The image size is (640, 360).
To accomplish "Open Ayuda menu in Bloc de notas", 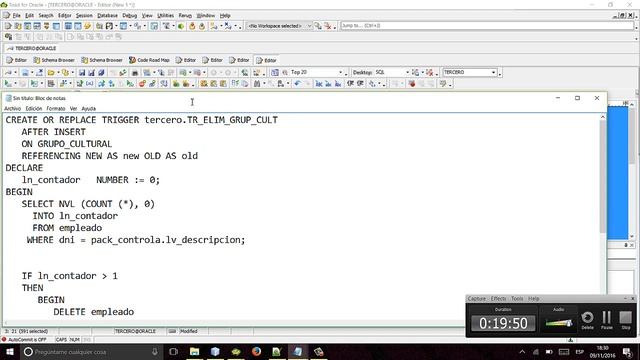I will click(89, 109).
